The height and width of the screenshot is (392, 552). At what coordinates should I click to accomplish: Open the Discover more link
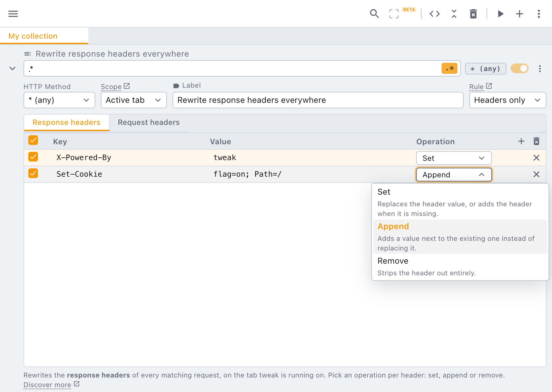tap(47, 385)
